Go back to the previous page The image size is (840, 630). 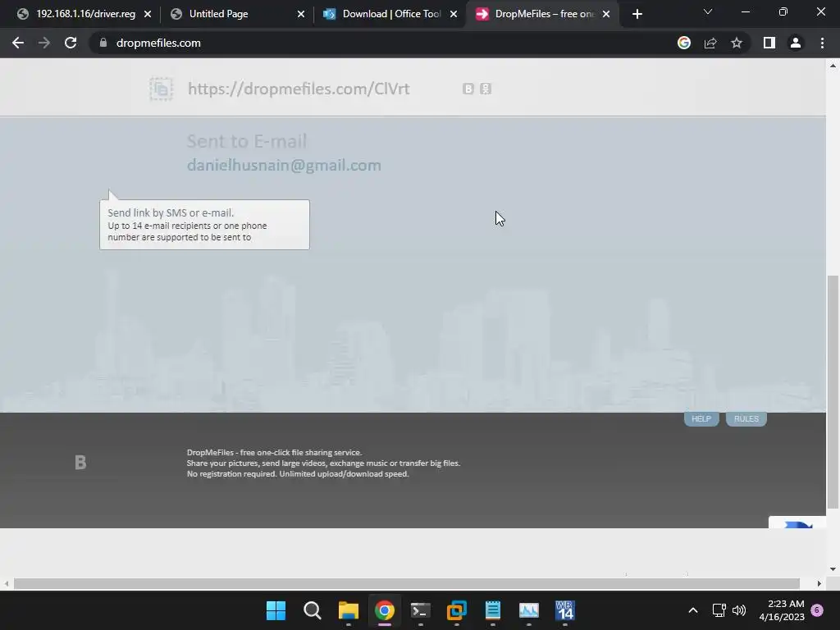click(18, 43)
